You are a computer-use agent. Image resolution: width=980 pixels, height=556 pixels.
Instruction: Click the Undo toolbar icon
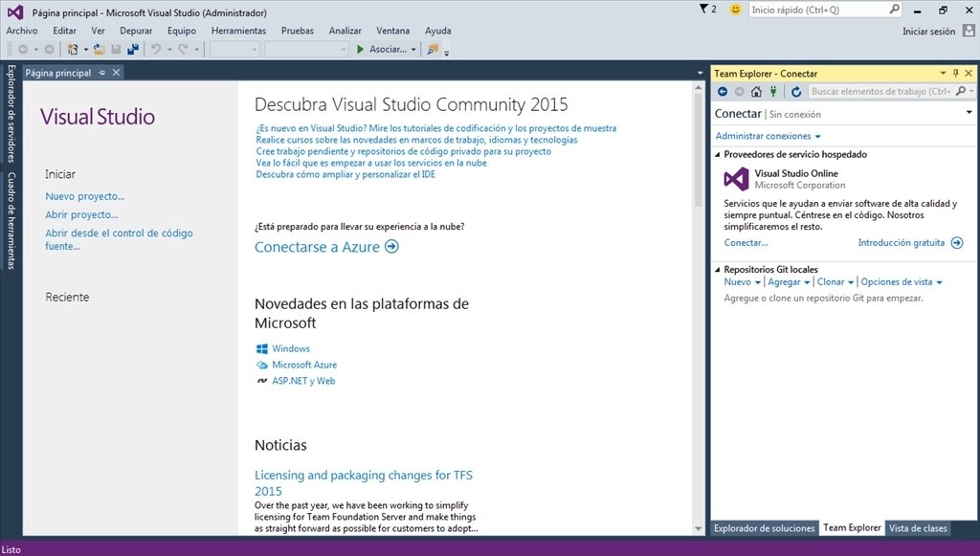[156, 50]
